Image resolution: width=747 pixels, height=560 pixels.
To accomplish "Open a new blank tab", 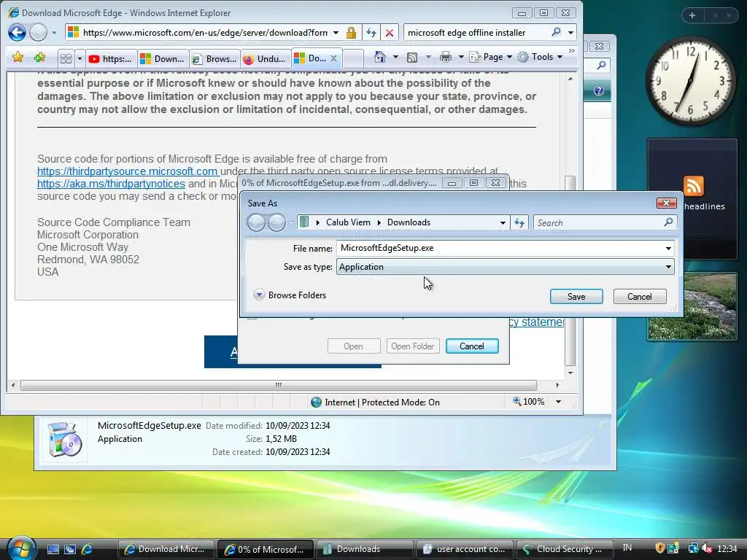I will tap(353, 58).
